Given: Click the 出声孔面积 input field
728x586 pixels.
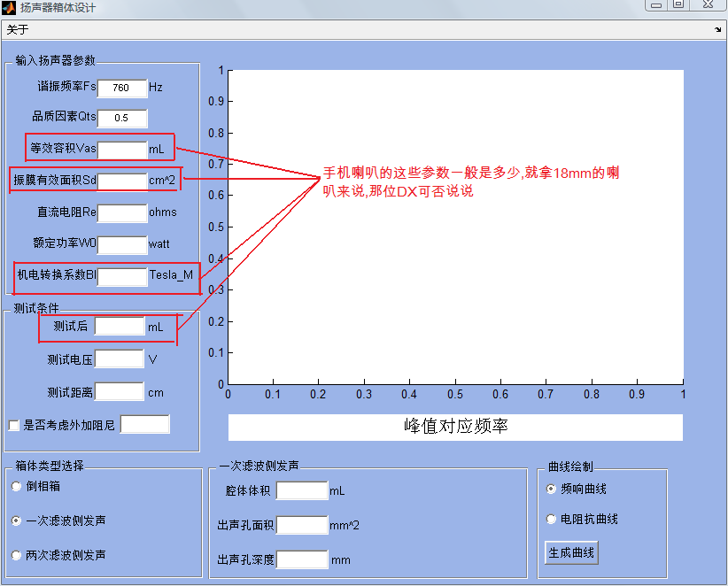Looking at the screenshot, I should click(x=301, y=526).
